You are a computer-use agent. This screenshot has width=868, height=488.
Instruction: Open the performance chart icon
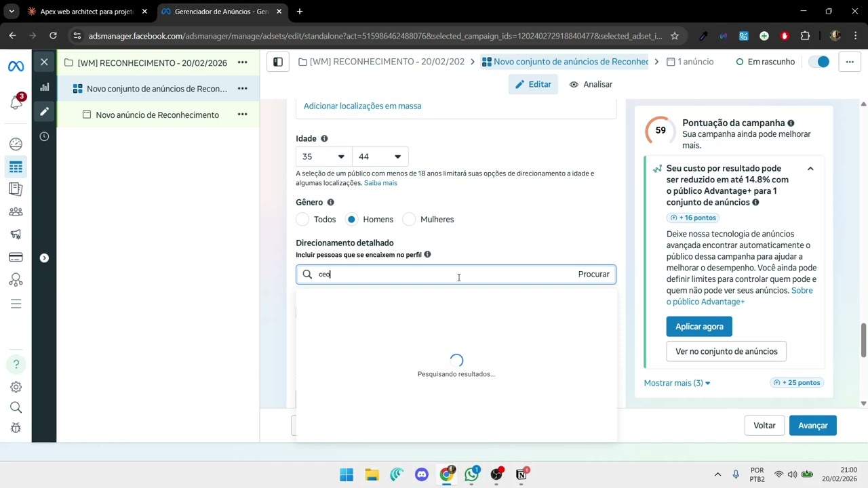click(x=44, y=87)
